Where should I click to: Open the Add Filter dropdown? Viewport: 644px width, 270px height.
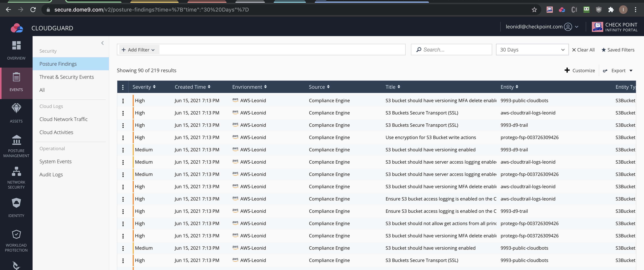[138, 50]
